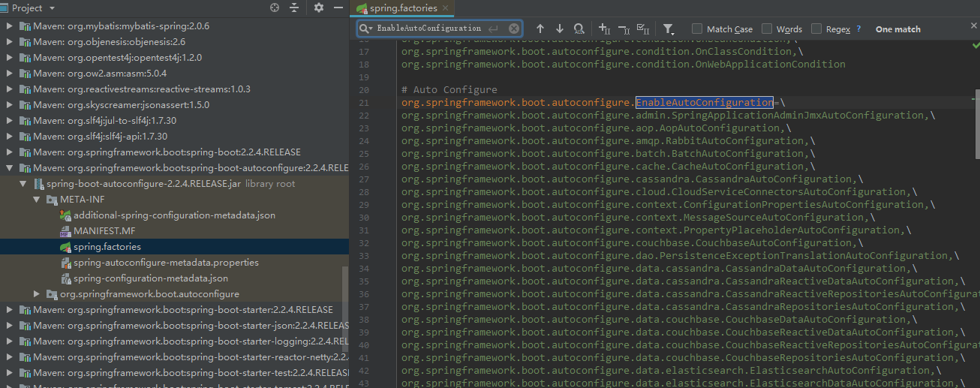Expand Maven: org.opentest4j:opentest4j:1.2.0 node
This screenshot has height=388, width=980.
click(x=10, y=58)
